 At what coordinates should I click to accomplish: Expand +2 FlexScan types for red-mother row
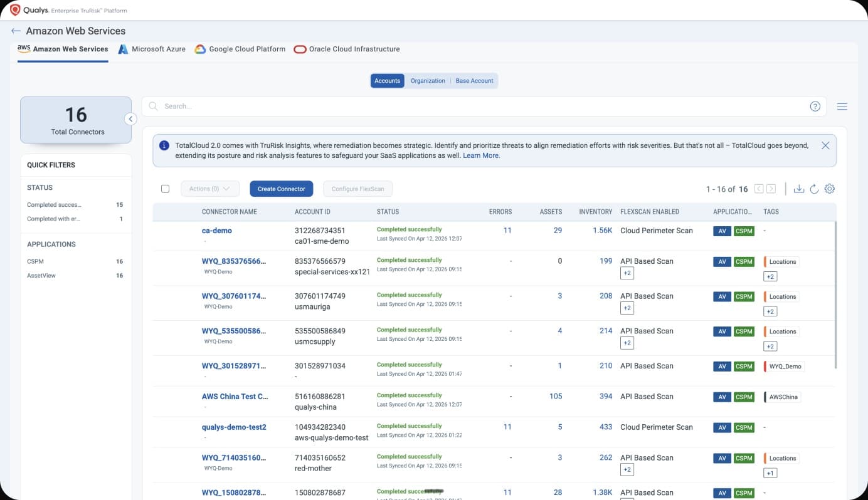(x=627, y=469)
